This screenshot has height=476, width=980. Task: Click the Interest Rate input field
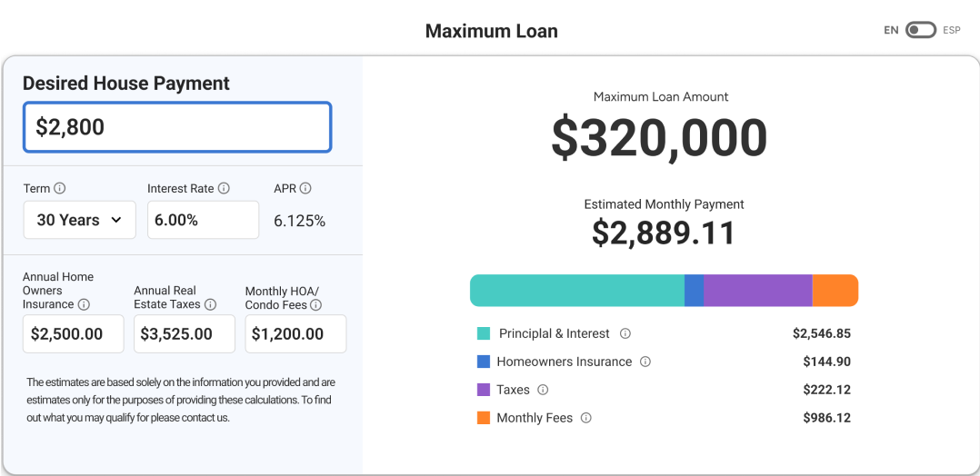(x=203, y=220)
